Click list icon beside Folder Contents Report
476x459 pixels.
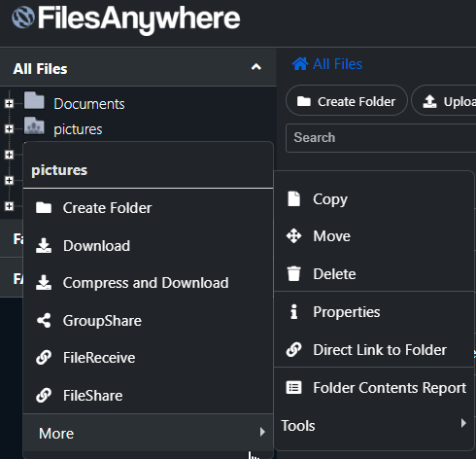(294, 387)
